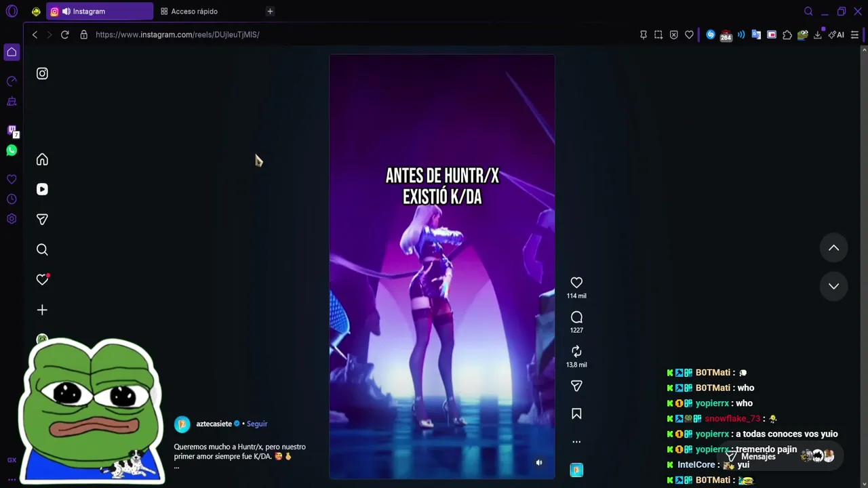Open the reel's three-dot options menu

pos(576,442)
